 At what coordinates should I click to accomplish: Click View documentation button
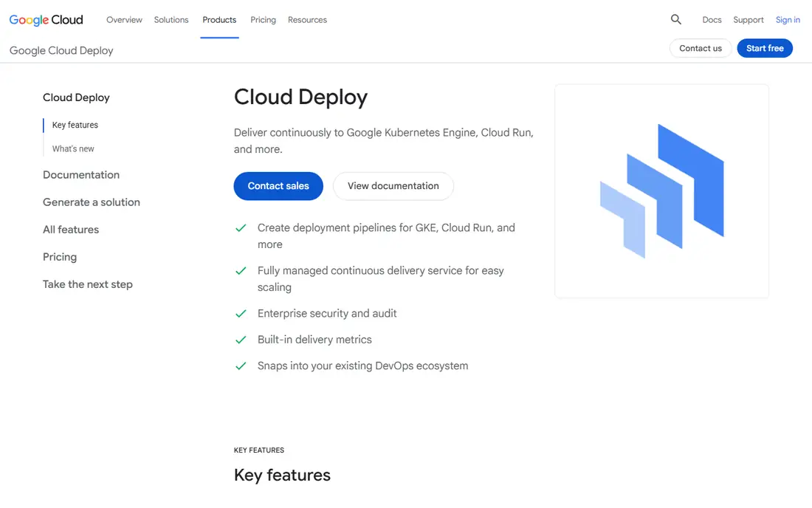coord(393,186)
